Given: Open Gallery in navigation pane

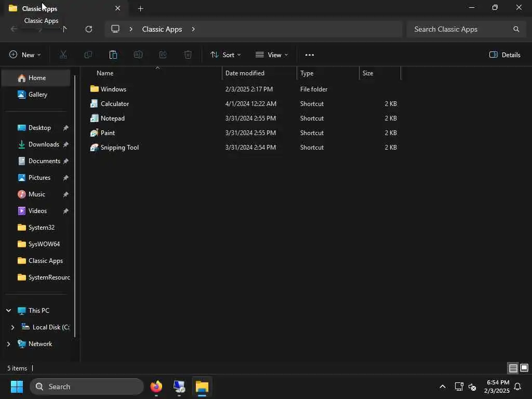Looking at the screenshot, I should pyautogui.click(x=36, y=95).
